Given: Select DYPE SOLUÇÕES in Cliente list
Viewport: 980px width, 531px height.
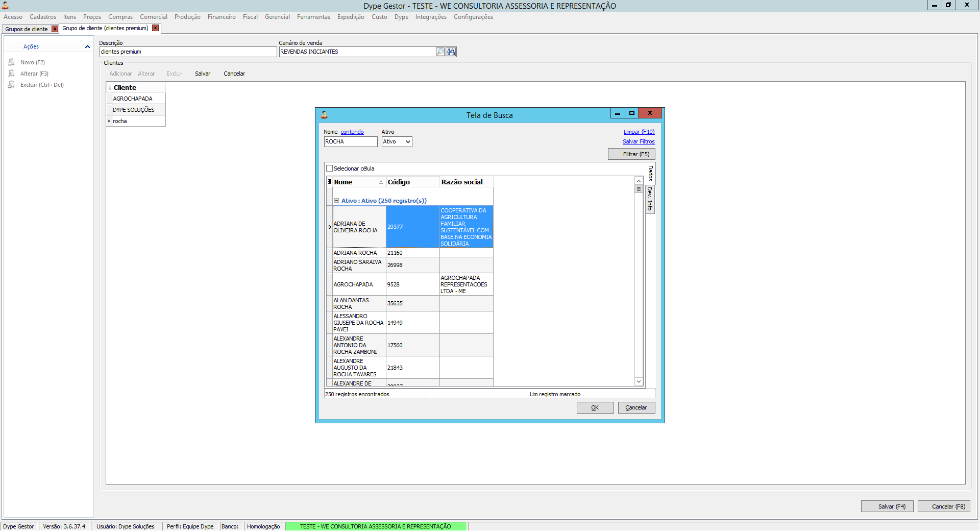Looking at the screenshot, I should 138,110.
